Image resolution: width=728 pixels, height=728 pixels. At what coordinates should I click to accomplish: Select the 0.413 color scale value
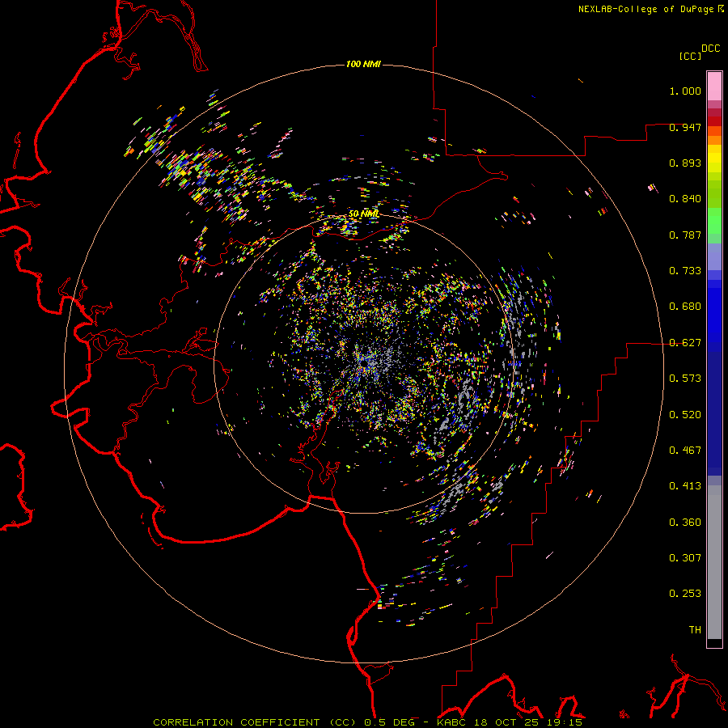(x=685, y=486)
